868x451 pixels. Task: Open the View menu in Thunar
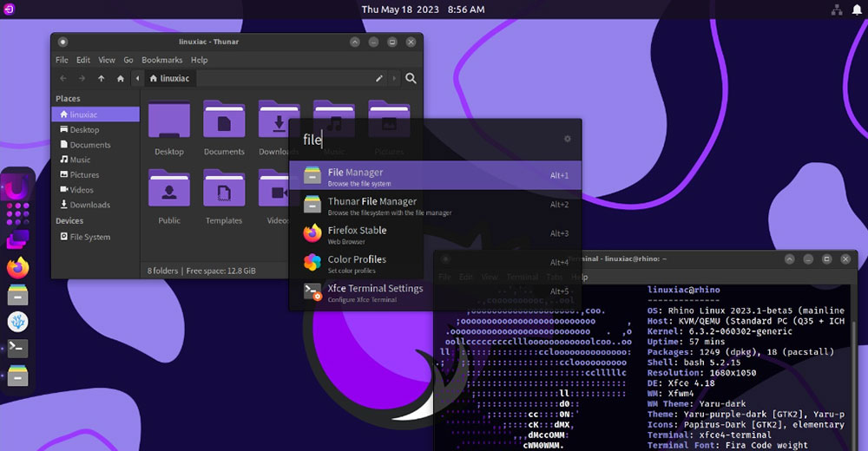(107, 60)
